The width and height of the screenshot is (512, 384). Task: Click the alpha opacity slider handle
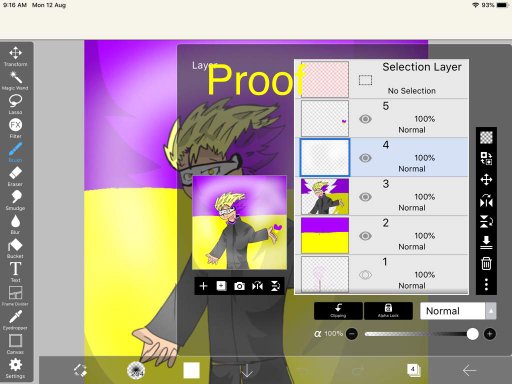472,334
